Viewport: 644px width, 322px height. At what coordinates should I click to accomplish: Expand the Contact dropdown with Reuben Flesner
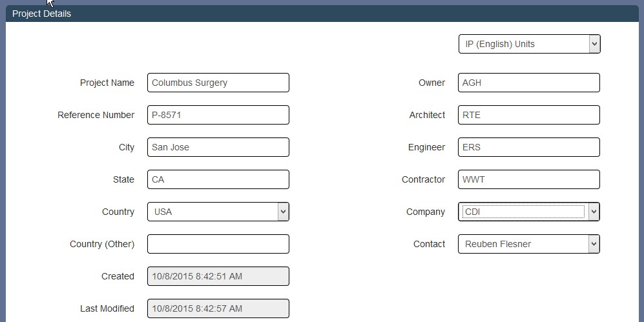pyautogui.click(x=529, y=244)
